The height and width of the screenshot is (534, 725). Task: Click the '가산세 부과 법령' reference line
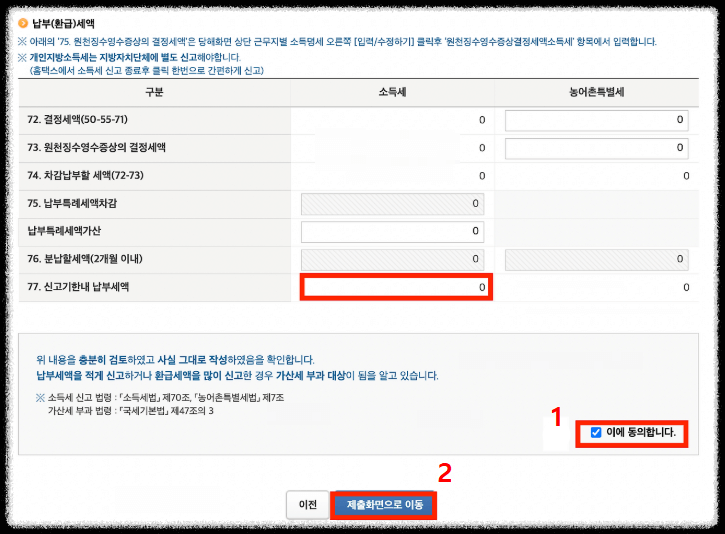pos(131,411)
